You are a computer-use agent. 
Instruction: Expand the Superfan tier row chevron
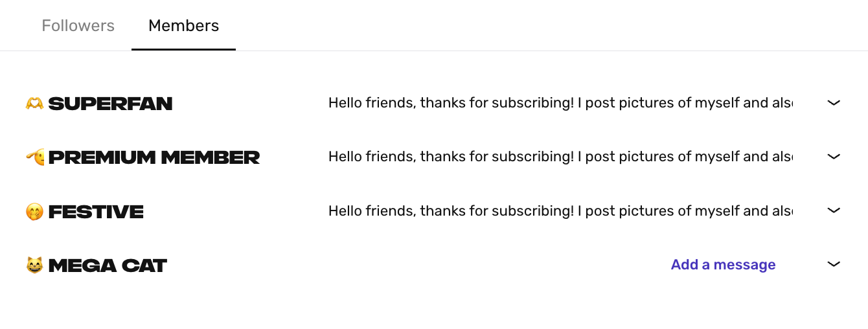pos(834,103)
